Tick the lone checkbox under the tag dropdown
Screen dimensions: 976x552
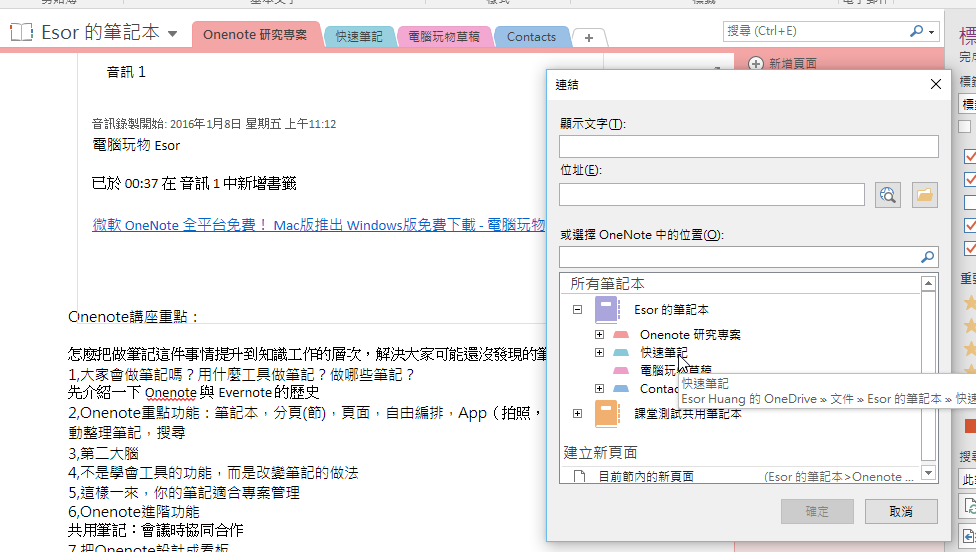[965, 127]
